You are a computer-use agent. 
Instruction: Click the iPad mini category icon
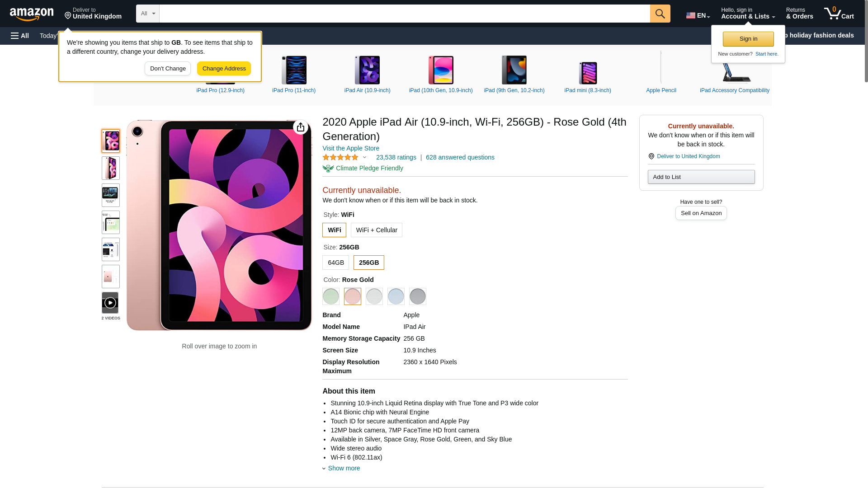tap(588, 72)
